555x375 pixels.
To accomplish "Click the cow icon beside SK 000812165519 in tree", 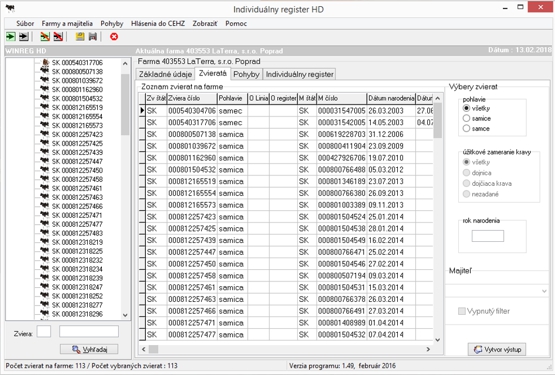I will point(44,107).
